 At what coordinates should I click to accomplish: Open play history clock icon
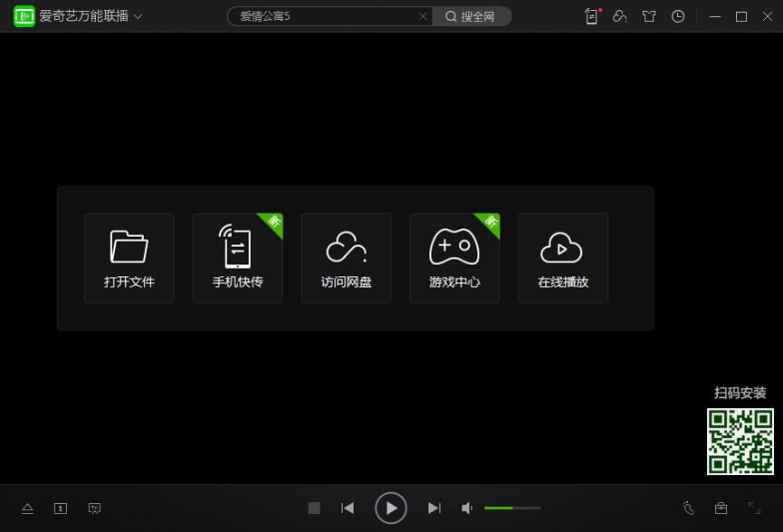click(x=678, y=16)
